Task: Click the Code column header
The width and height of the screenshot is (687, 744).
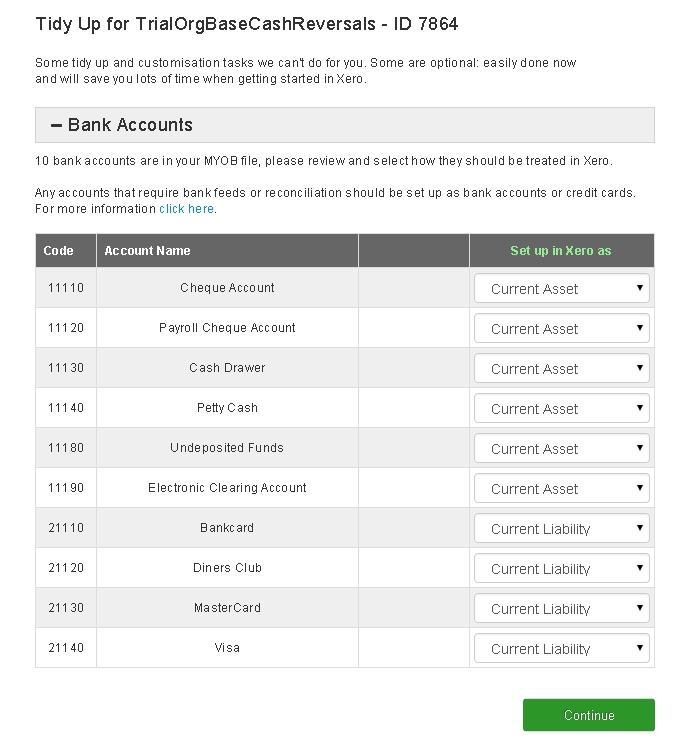Action: tap(59, 251)
